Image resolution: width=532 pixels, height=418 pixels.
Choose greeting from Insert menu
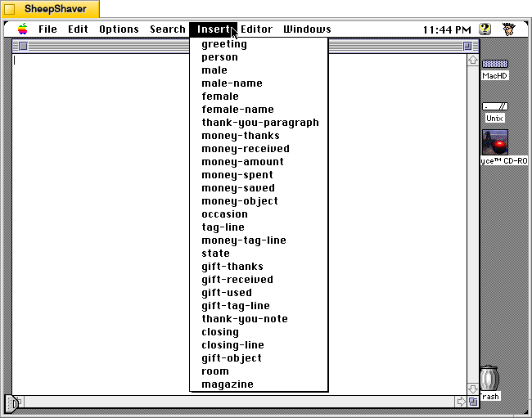pyautogui.click(x=259, y=44)
